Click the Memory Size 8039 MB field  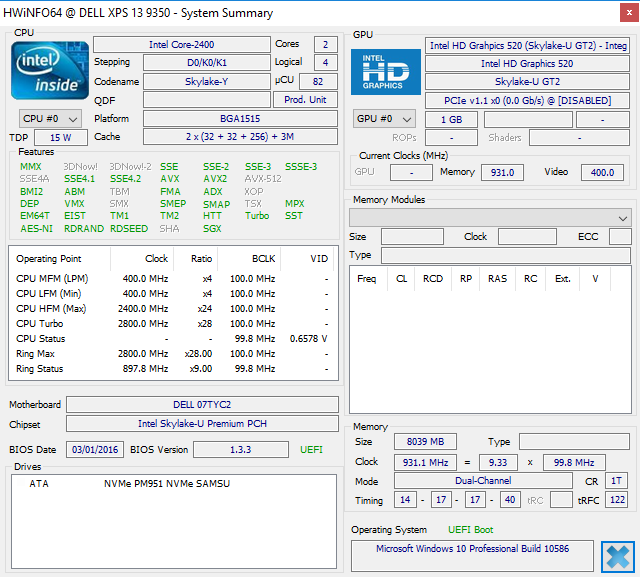pos(425,442)
